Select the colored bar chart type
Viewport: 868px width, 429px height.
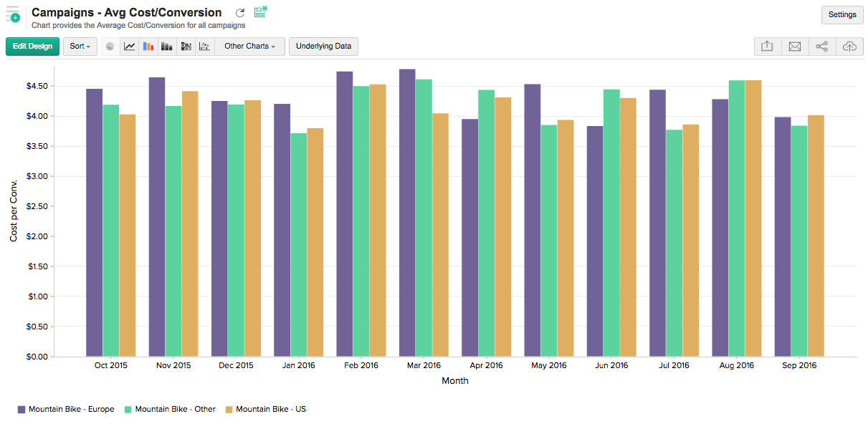[x=148, y=47]
